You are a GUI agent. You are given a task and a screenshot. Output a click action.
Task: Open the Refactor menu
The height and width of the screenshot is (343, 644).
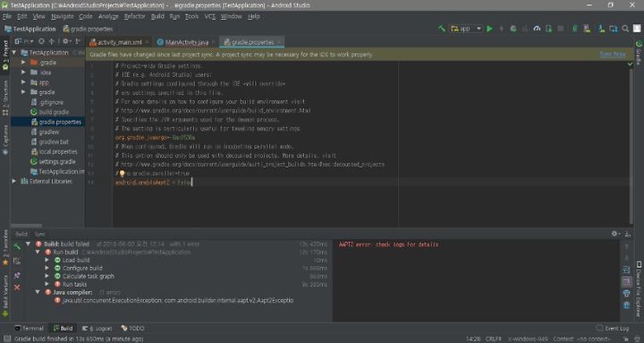[135, 16]
